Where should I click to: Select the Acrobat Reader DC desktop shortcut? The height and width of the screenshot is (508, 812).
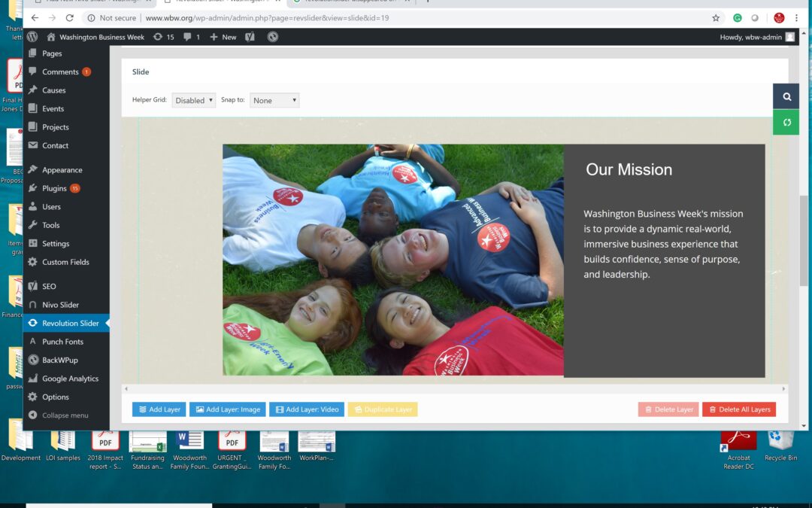738,450
